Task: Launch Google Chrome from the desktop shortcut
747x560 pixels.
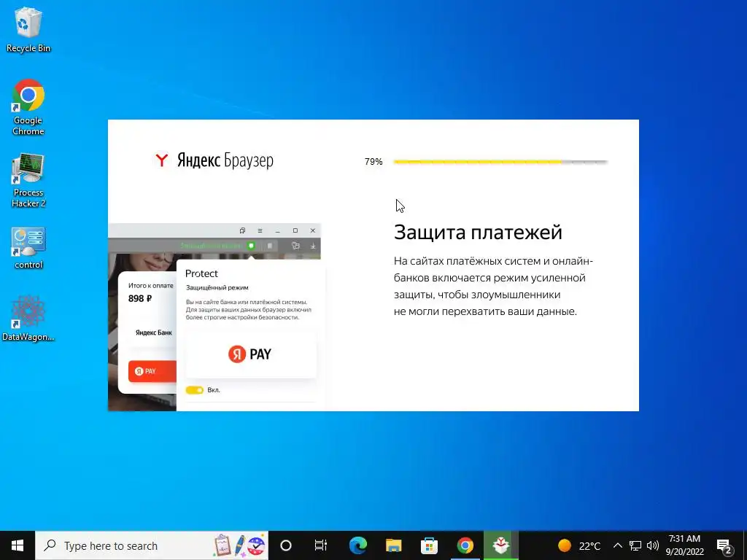Action: [x=28, y=107]
